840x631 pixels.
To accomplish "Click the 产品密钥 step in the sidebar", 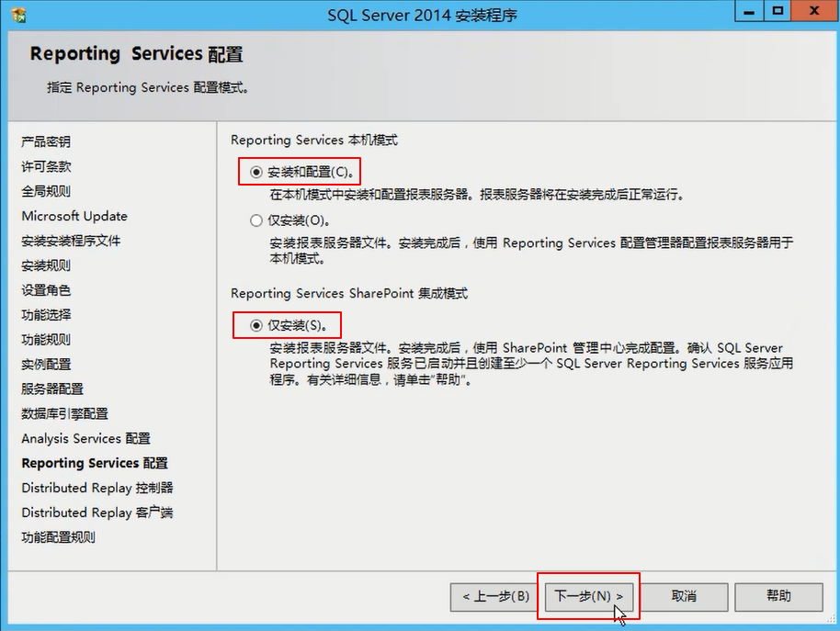I will (46, 141).
